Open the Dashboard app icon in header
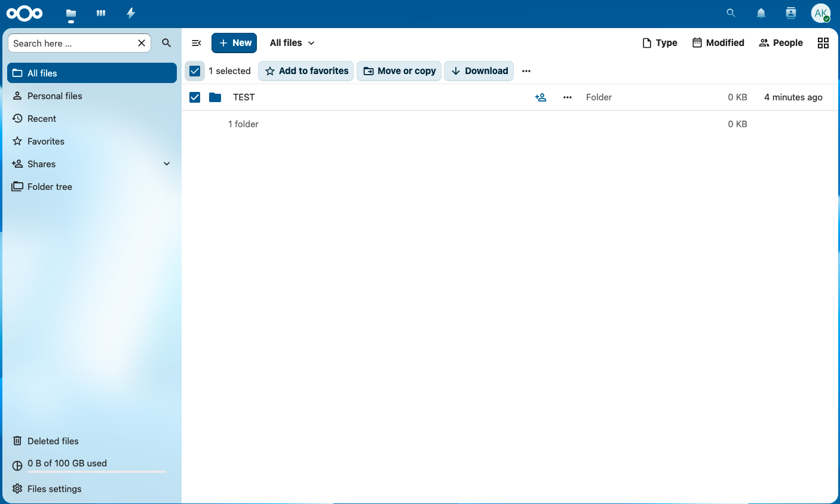Viewport: 840px width, 504px height. tap(101, 13)
